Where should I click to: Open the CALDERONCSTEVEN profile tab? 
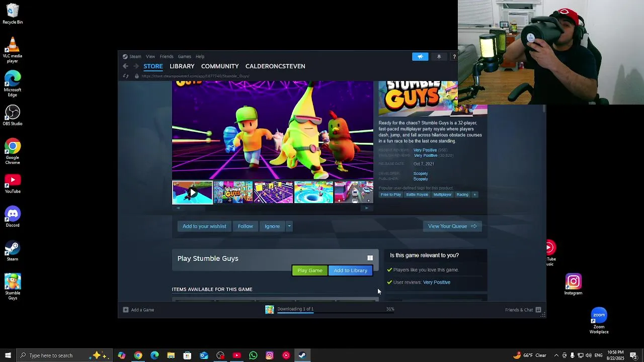[x=275, y=66]
